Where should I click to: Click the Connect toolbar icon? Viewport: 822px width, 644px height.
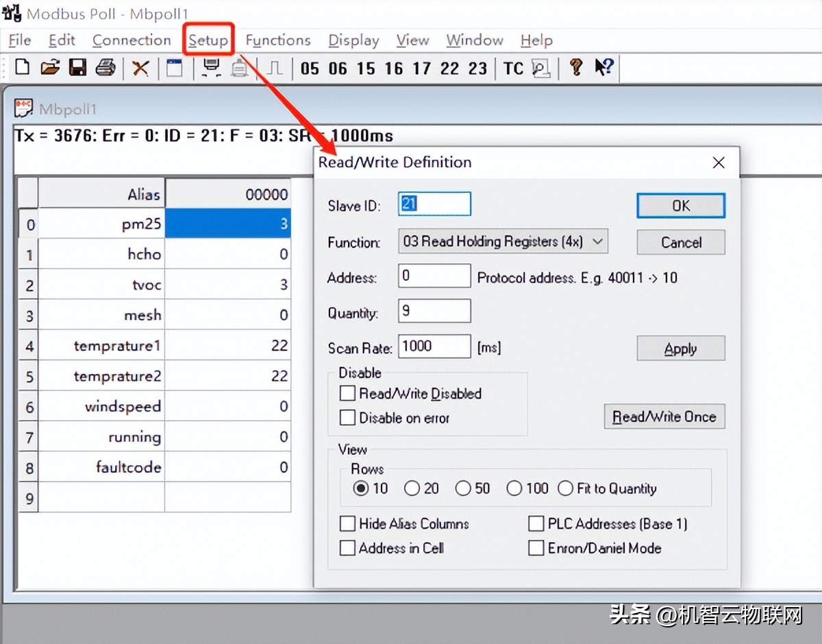[212, 67]
